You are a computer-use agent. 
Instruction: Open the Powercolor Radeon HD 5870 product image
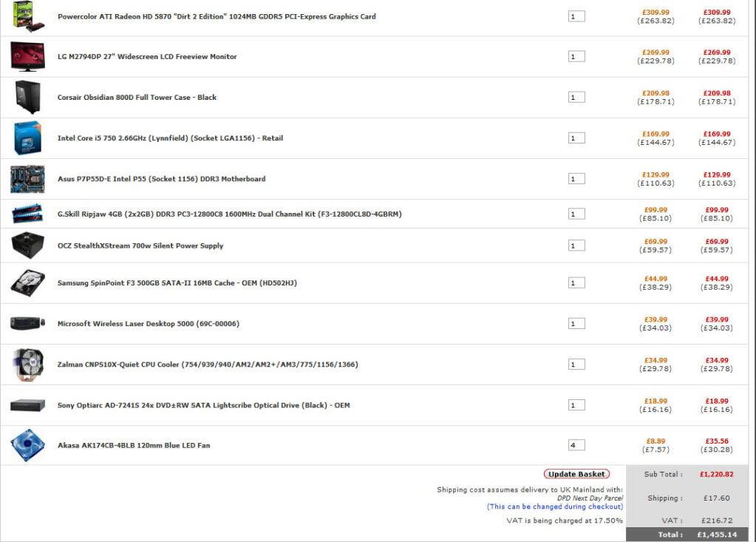(x=28, y=16)
